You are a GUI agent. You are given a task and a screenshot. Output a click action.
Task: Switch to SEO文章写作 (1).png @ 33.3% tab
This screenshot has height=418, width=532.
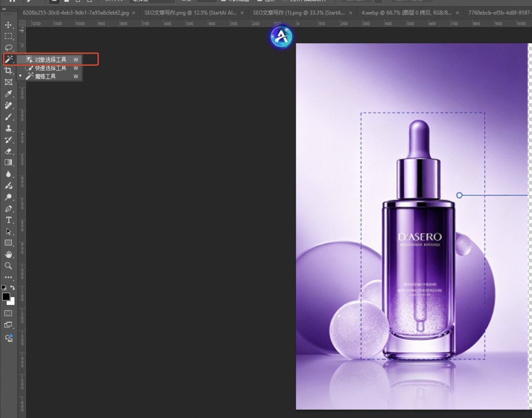(299, 12)
